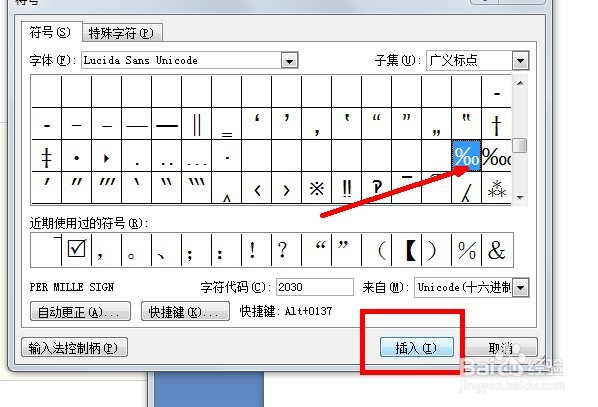Viewport: 598px width, 407px height.
Task: Click the 输入法控制柄 button
Action: pos(74,347)
